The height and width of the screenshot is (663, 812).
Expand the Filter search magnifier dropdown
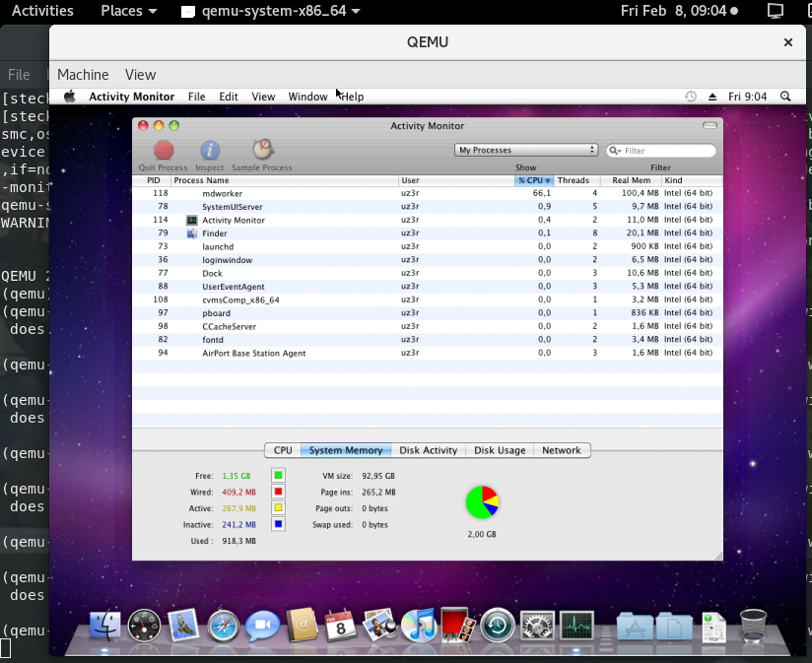[x=615, y=151]
